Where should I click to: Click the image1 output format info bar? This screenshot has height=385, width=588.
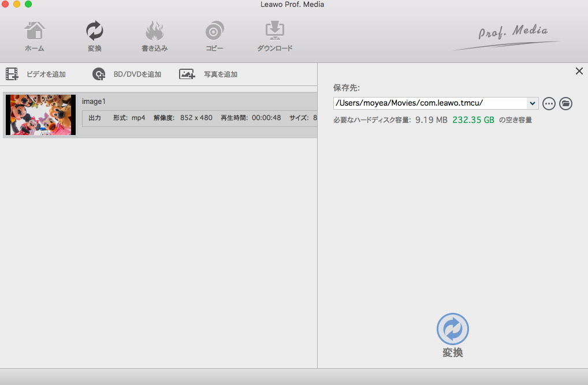(x=199, y=118)
